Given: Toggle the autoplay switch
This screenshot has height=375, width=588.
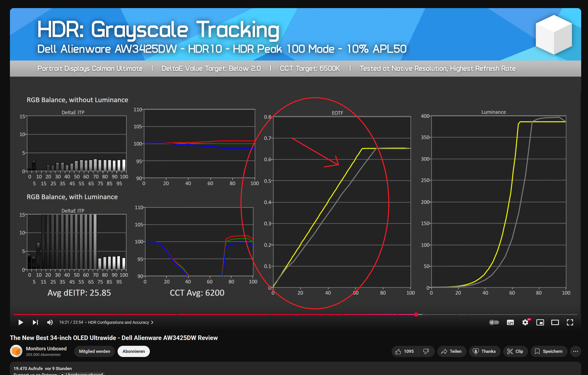Looking at the screenshot, I should pyautogui.click(x=494, y=322).
